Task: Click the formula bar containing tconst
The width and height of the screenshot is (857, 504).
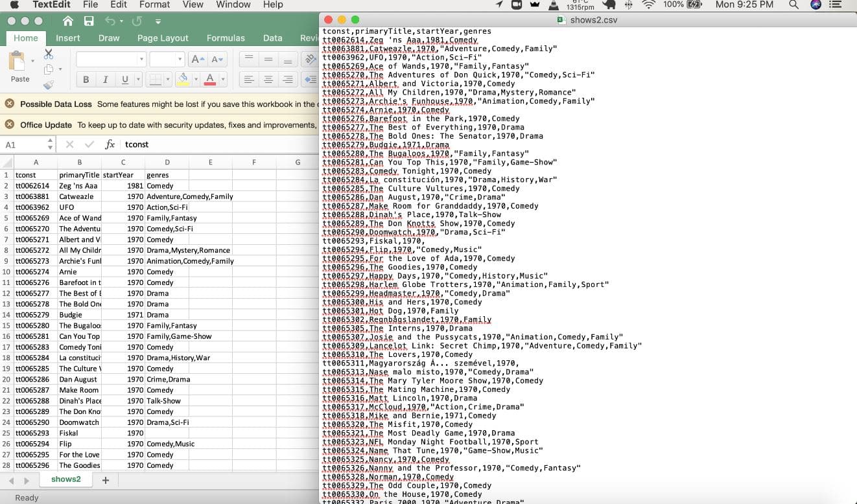Action: point(220,144)
